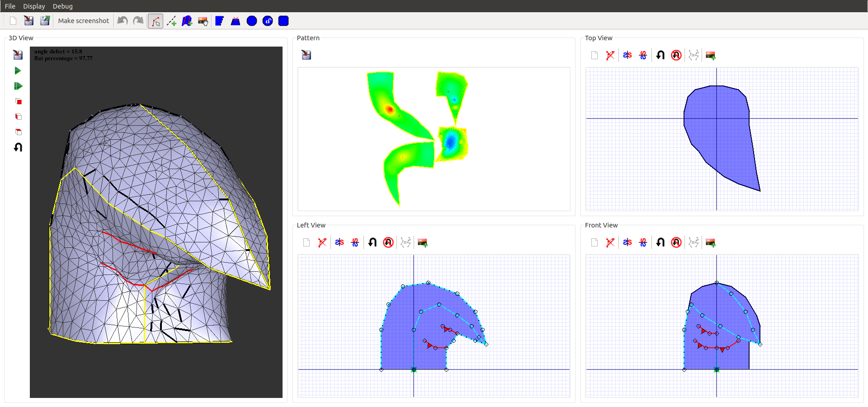
Task: Click the green origin marker in Left View
Action: (414, 370)
